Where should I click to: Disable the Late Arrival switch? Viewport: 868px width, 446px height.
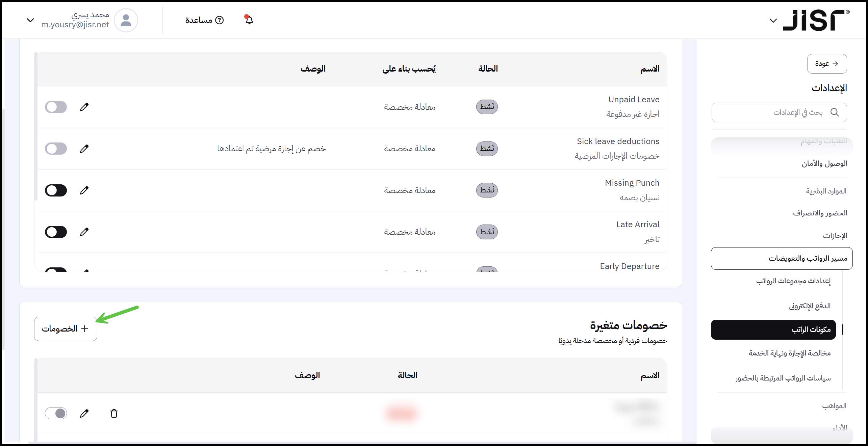point(56,232)
